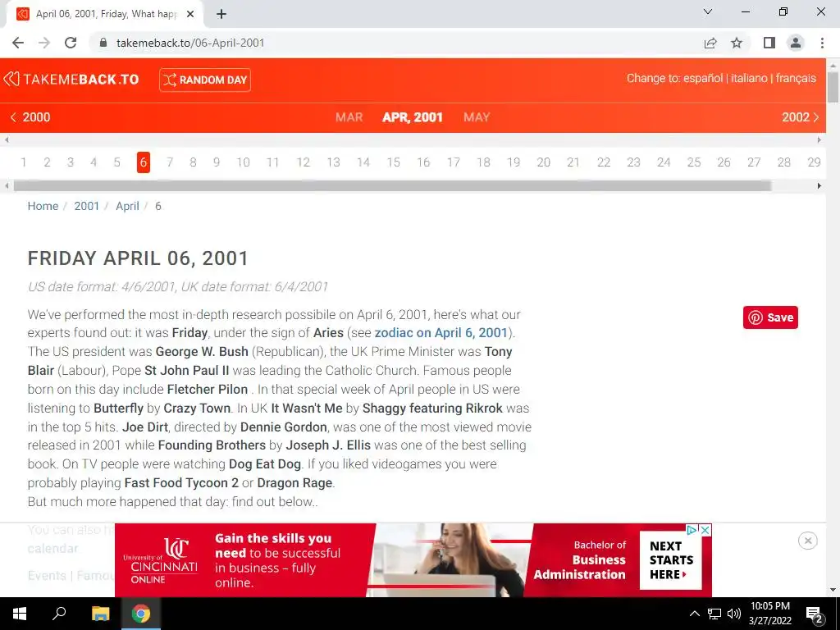Viewport: 840px width, 630px height.
Task: Reload the page with refresh icon
Action: coord(71,43)
